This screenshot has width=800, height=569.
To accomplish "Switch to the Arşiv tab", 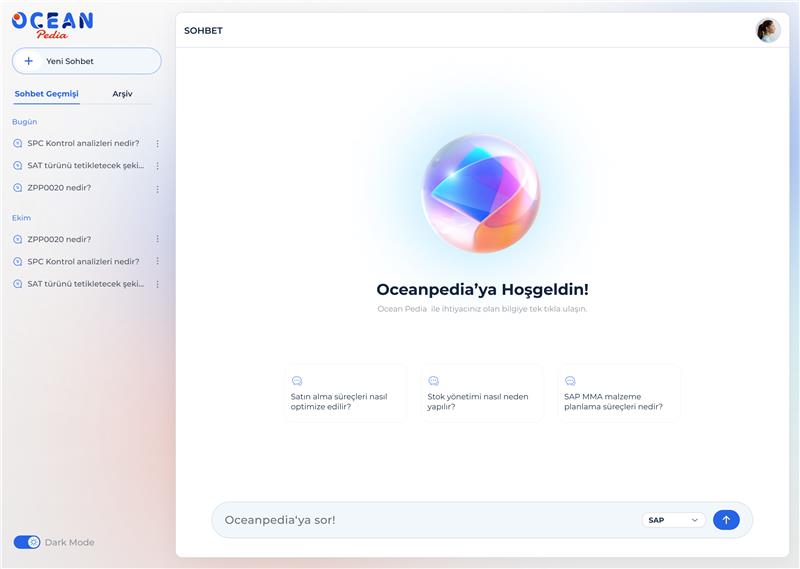I will (122, 94).
